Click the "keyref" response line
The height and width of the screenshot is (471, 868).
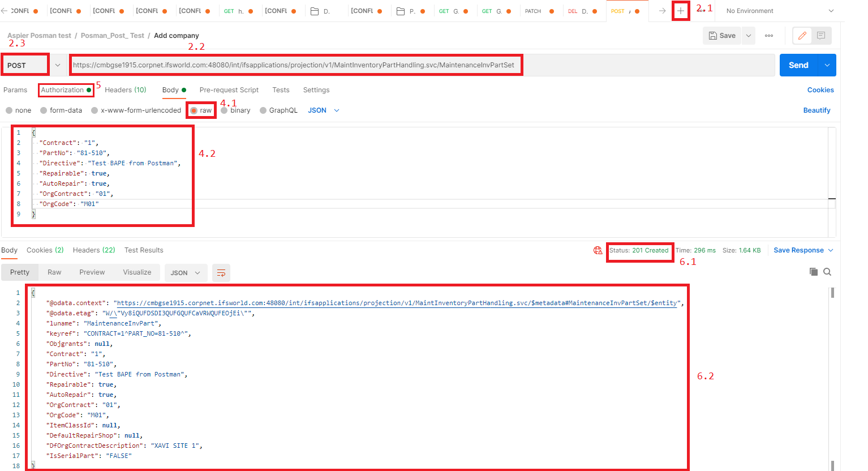119,333
